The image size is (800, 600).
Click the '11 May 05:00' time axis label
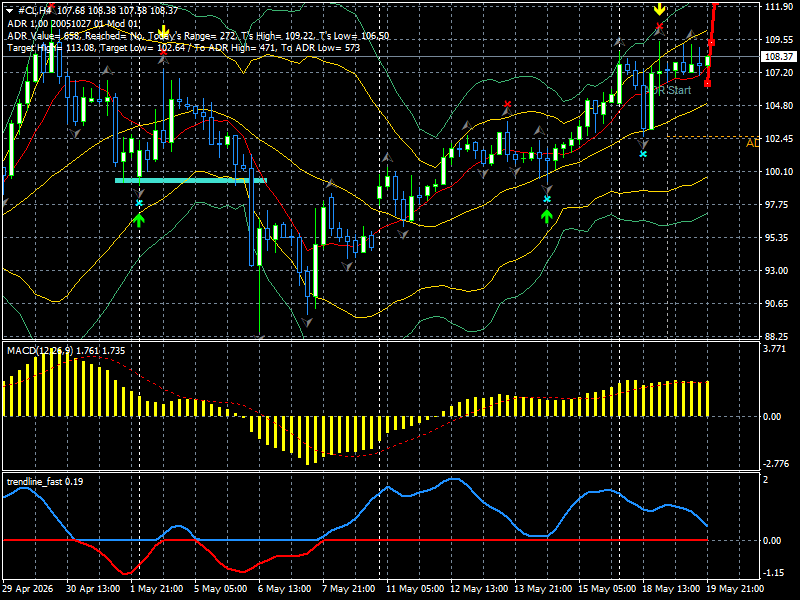(x=414, y=589)
